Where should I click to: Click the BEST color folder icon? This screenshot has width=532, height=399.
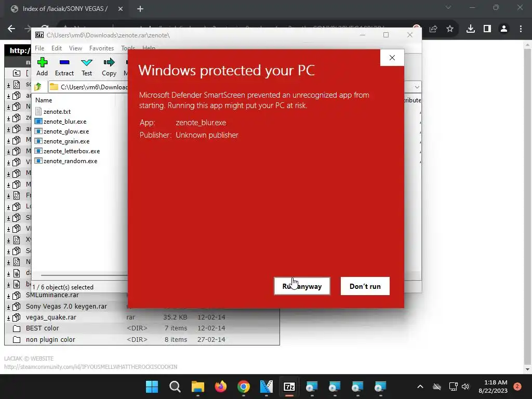pos(16,328)
